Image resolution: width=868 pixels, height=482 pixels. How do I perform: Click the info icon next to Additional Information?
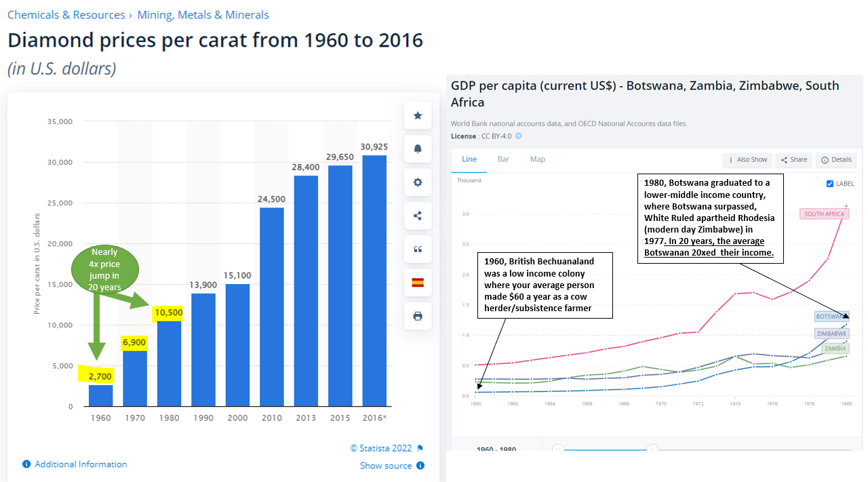pos(26,464)
